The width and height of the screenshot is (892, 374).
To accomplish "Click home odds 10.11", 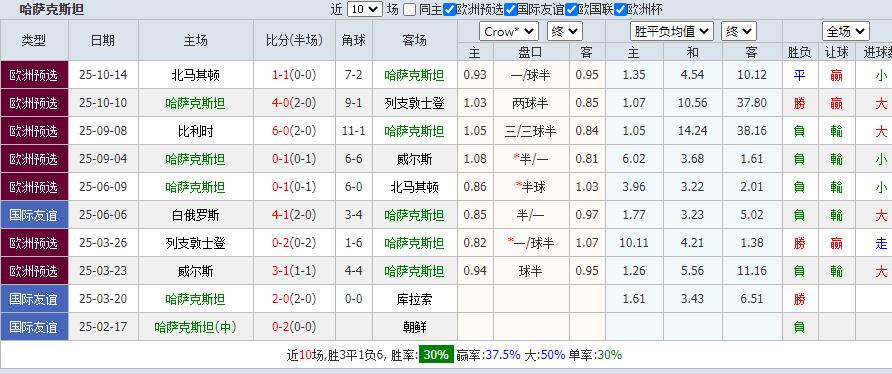I will click(x=634, y=244).
